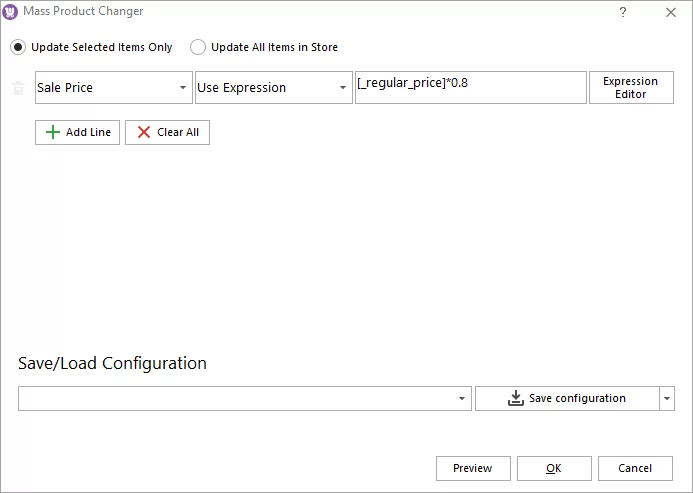Open the Save configuration split-button arrow
The width and height of the screenshot is (693, 493).
tap(667, 398)
